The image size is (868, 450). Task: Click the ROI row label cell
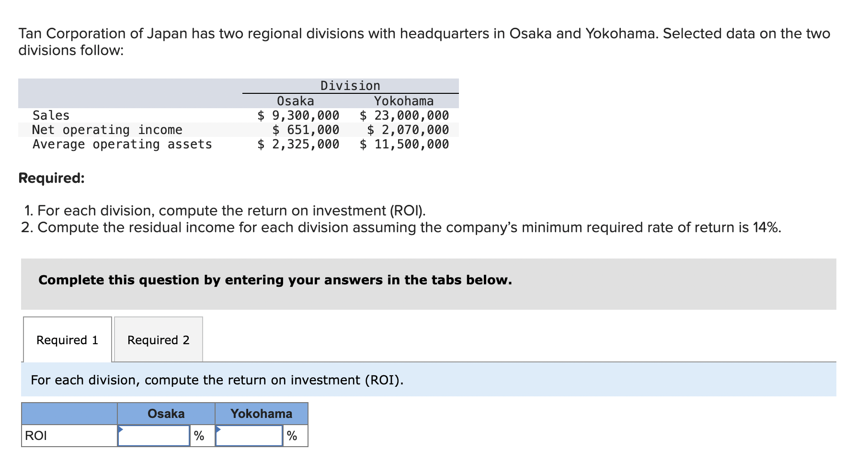click(x=69, y=436)
